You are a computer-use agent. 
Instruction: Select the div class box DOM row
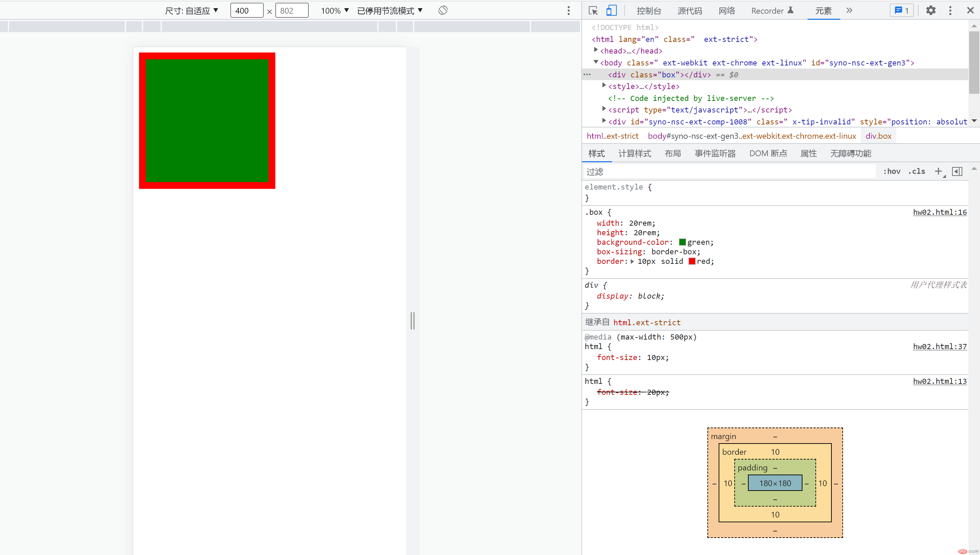click(x=775, y=75)
